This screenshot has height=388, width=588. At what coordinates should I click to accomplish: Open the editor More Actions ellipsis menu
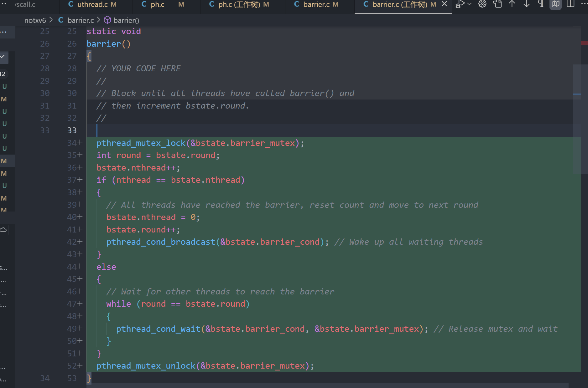[x=584, y=4]
